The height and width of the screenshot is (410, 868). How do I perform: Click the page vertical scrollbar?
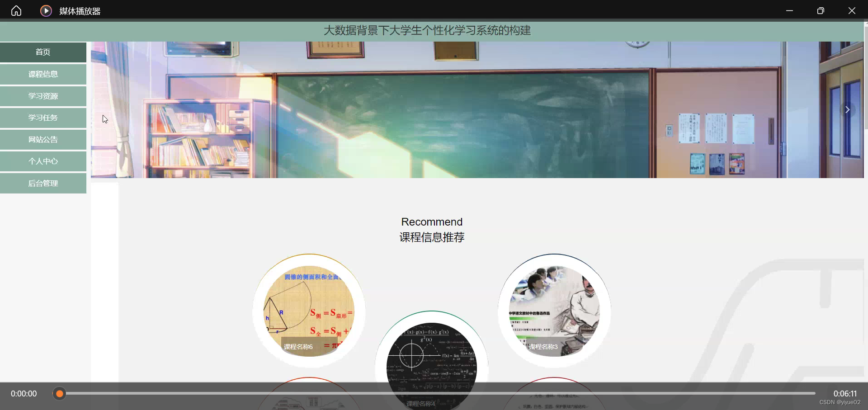coord(866,77)
